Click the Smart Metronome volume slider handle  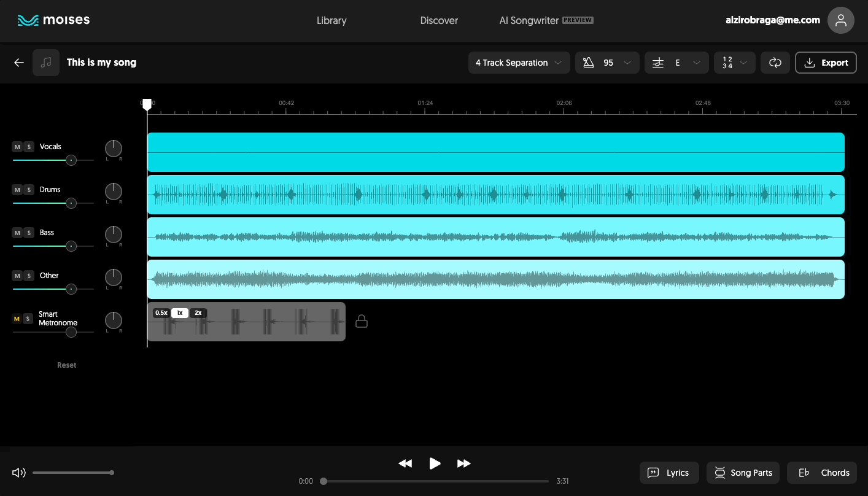coord(71,332)
